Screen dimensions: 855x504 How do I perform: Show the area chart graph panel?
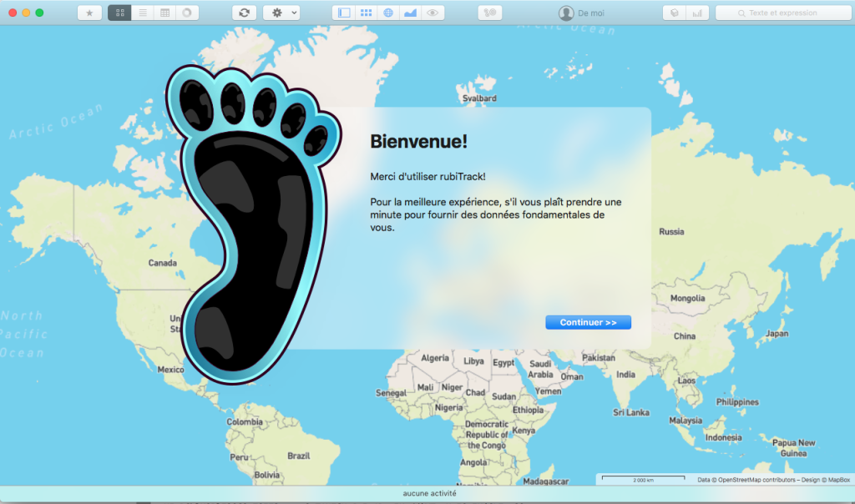pyautogui.click(x=410, y=13)
